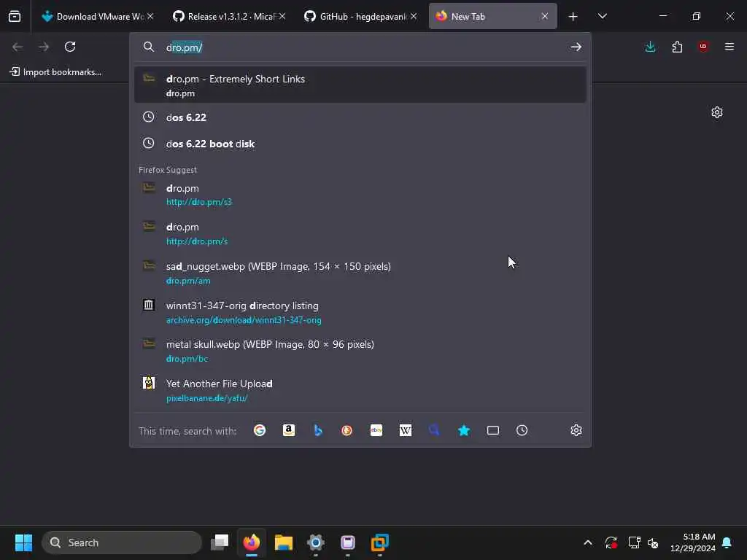Reload the current page

click(x=70, y=47)
